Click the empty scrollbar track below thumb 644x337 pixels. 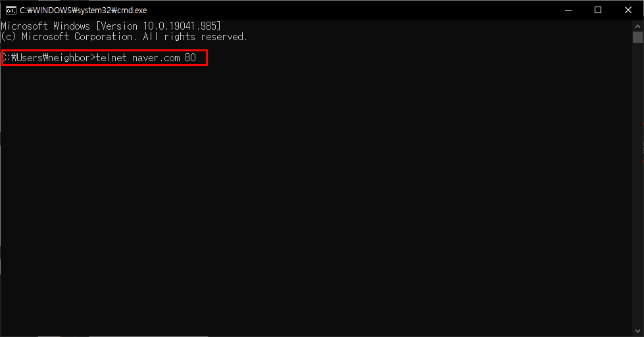point(637,185)
